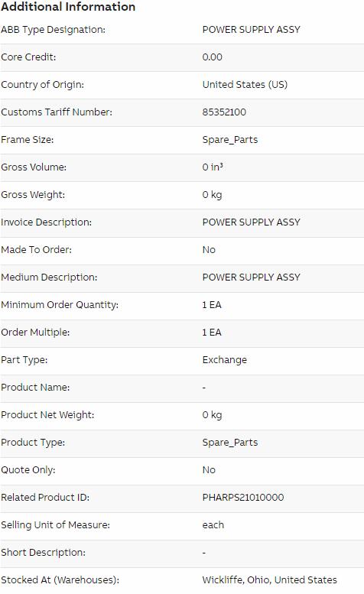
Task: Select the Frame Size Spare_Parts value
Action: point(230,140)
